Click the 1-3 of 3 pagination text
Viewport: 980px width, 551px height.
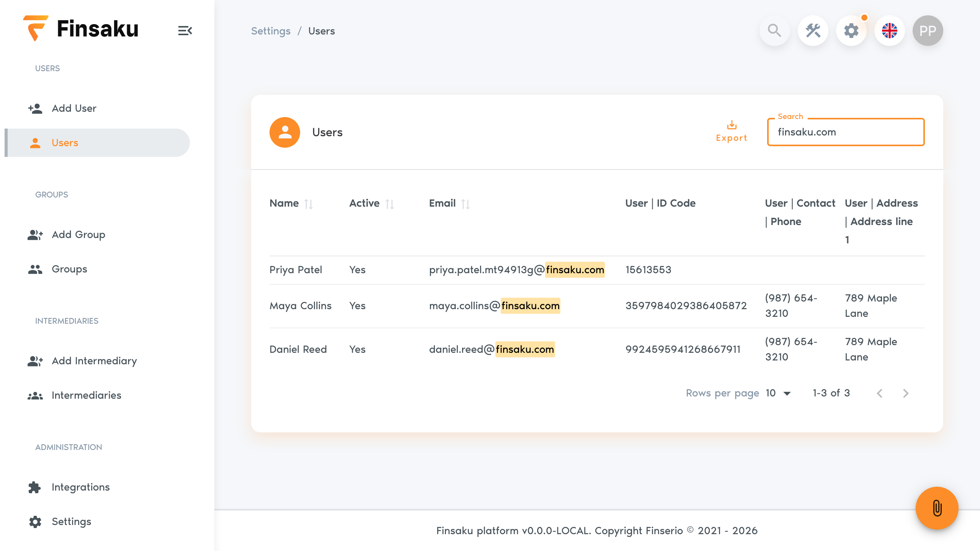831,393
